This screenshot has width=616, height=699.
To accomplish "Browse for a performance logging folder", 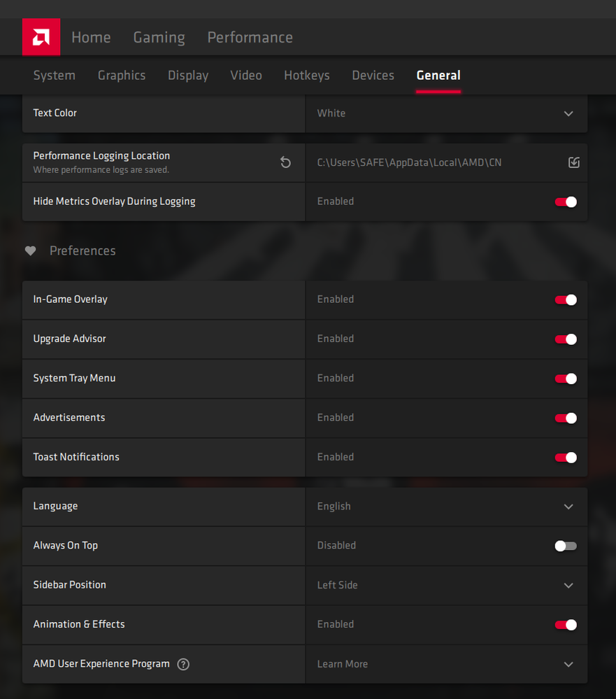I will point(573,162).
